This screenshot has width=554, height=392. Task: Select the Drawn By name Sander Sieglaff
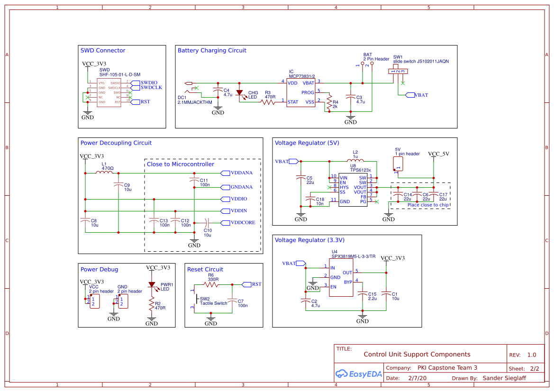click(504, 378)
